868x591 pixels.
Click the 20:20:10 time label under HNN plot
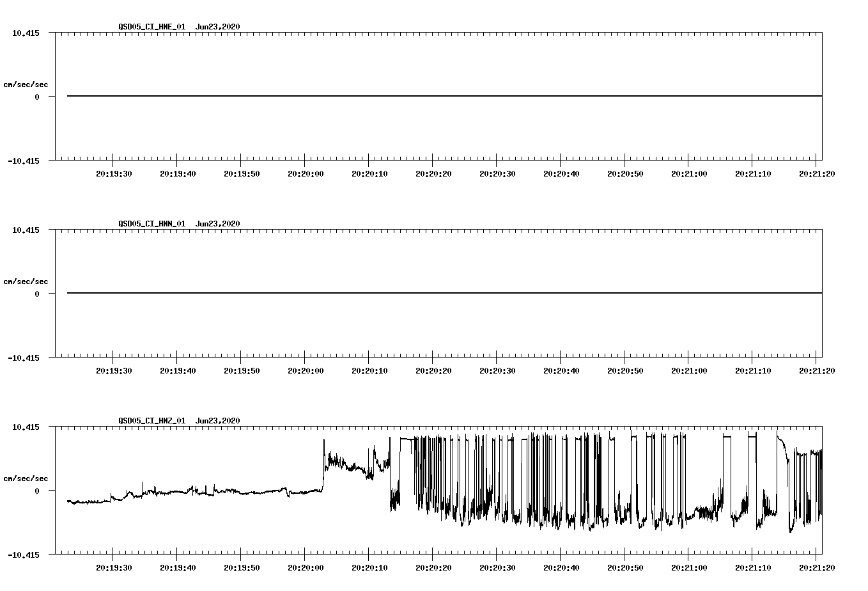(x=369, y=371)
